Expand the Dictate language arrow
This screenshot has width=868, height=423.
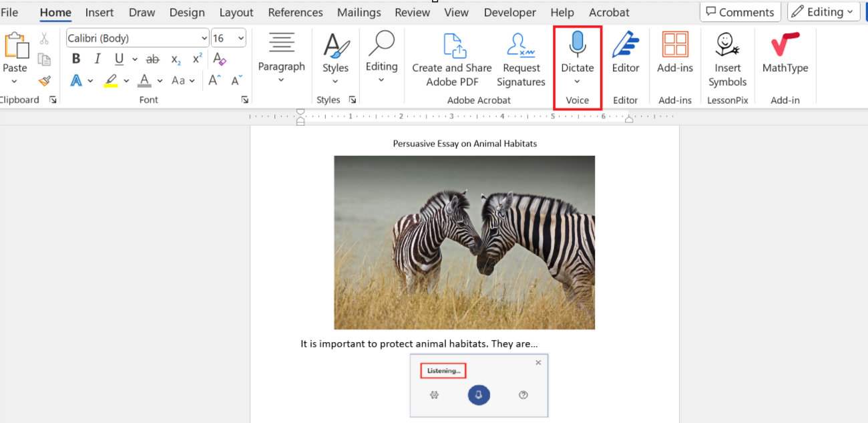(x=577, y=82)
